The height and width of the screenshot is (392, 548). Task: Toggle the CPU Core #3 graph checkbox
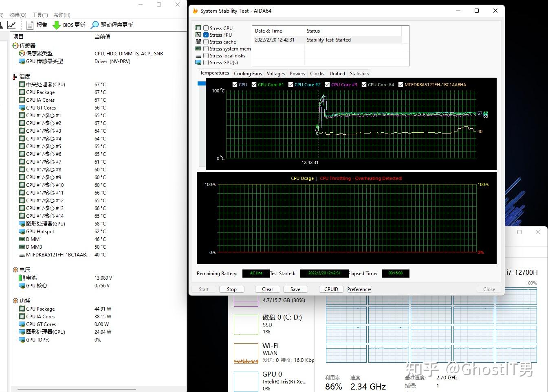[328, 85]
